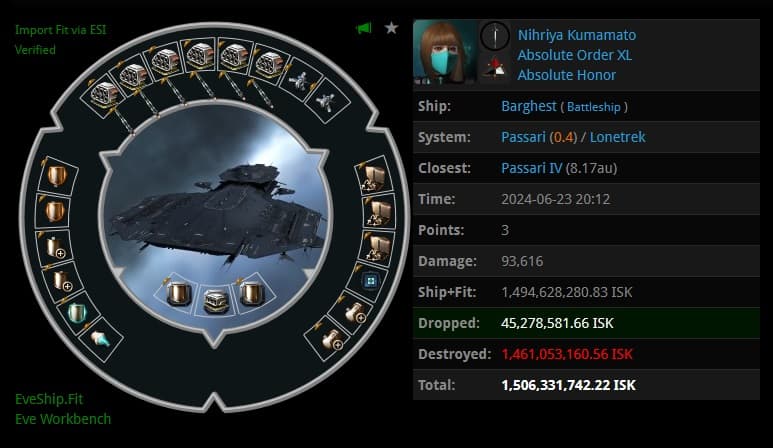Click the bottom low slot module icon

(333, 340)
